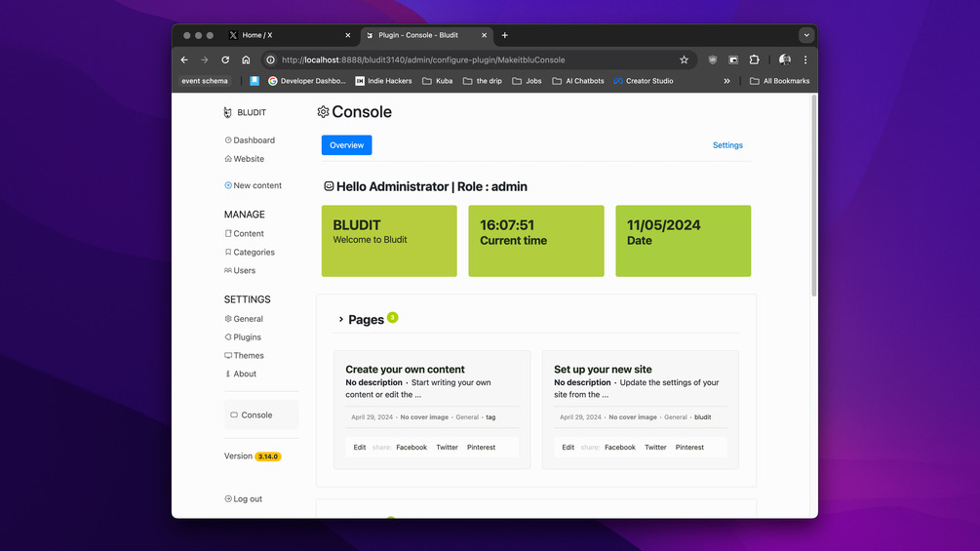Open the Indie Hackers bookmark
Image resolution: width=980 pixels, height=551 pixels.
pyautogui.click(x=384, y=81)
